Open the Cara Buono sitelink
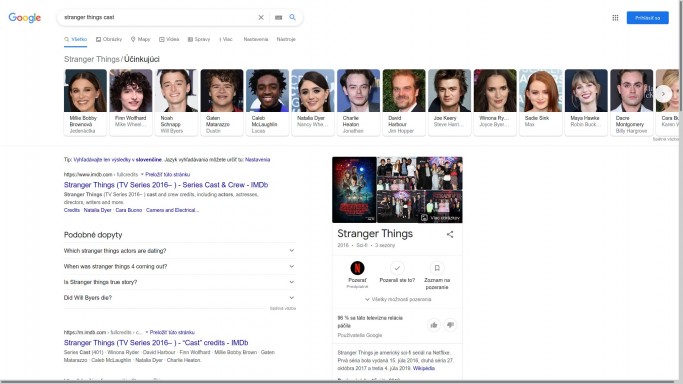 [x=128, y=210]
